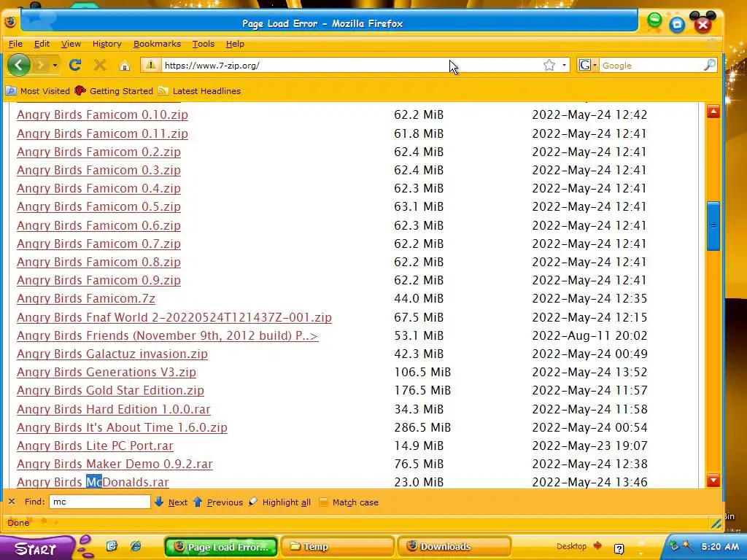Open Angry Birds Hard Edition 1.0.0.rar link

113,410
